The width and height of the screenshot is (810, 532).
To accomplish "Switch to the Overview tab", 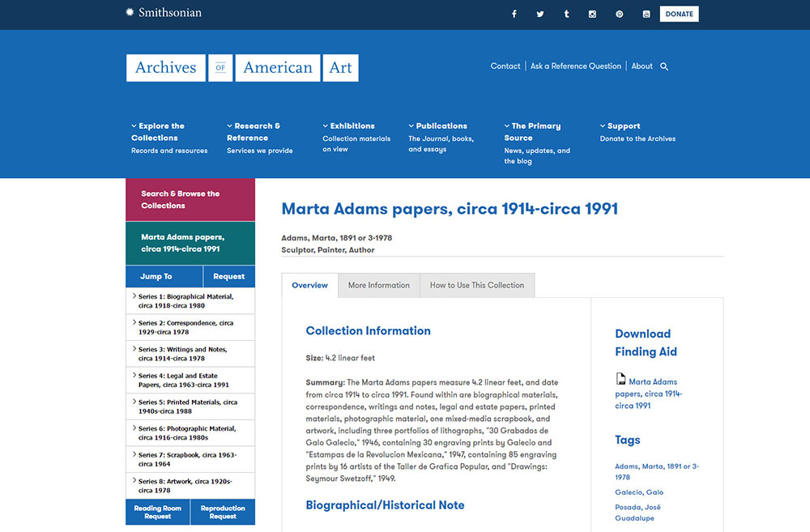I will click(x=310, y=285).
